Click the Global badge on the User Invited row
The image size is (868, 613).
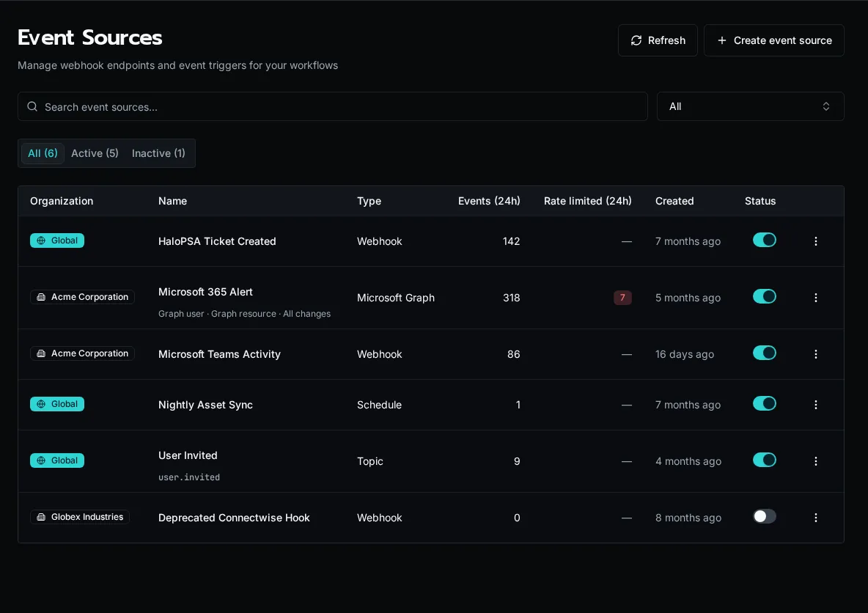click(57, 460)
